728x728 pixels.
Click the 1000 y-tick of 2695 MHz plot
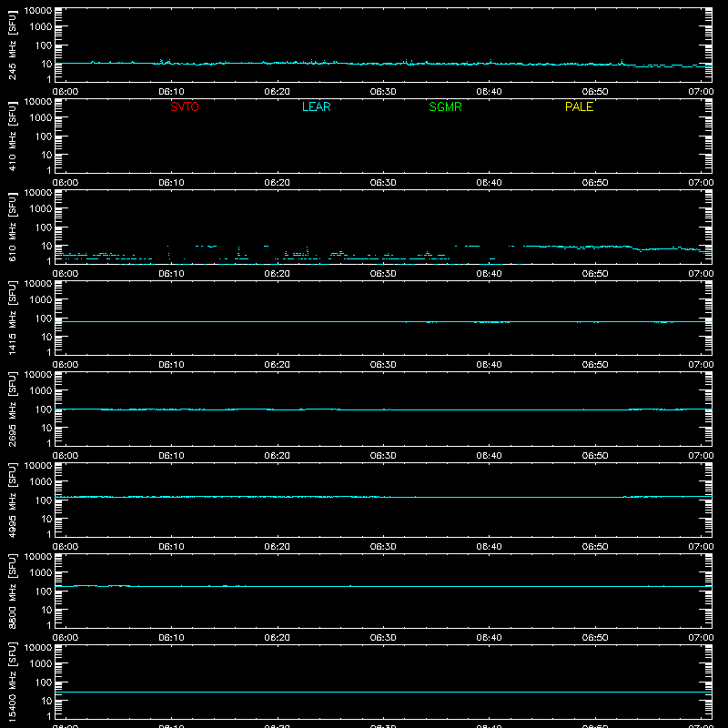(41, 391)
